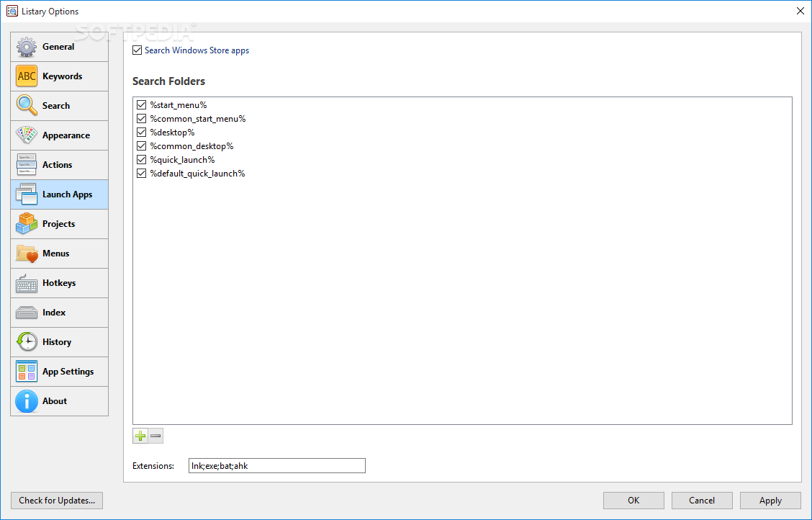Image resolution: width=812 pixels, height=520 pixels.
Task: Open the Index tab label
Action: tap(54, 313)
